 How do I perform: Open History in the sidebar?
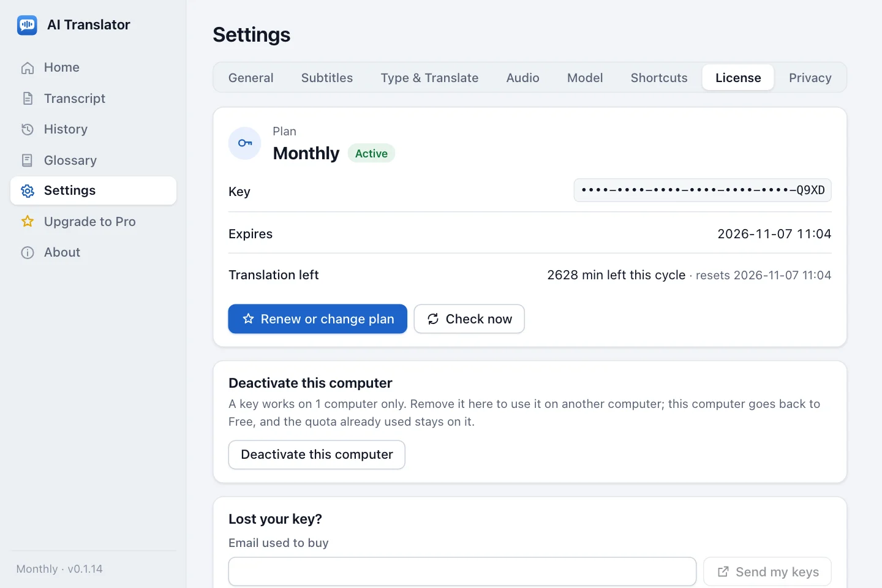point(93,129)
